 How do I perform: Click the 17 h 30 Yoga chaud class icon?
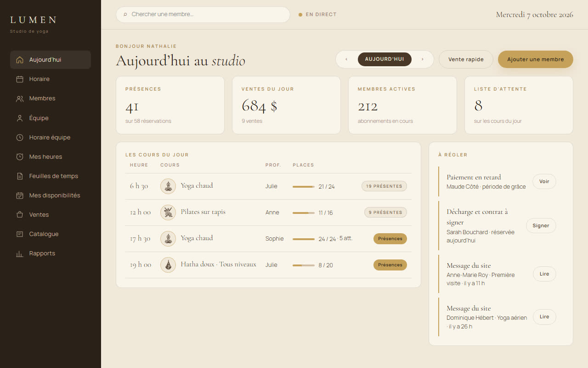pos(168,239)
